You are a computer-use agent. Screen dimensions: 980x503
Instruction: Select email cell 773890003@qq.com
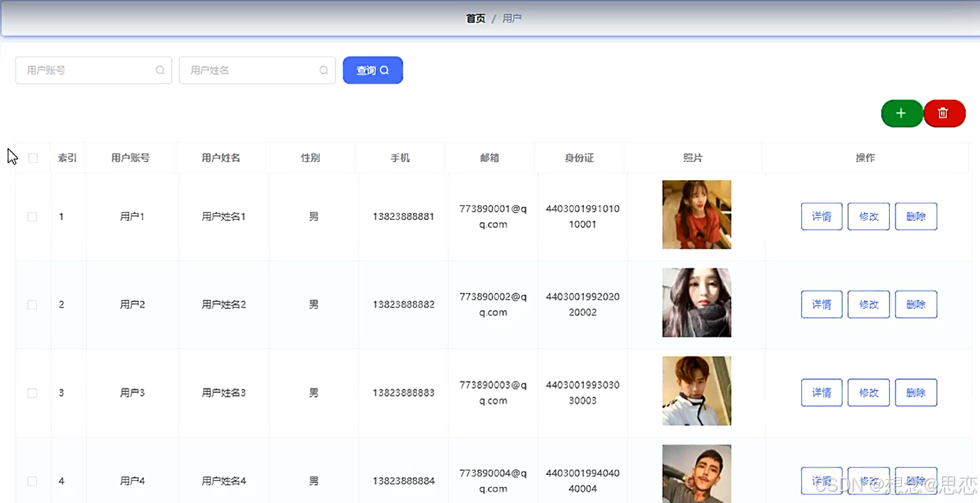click(493, 393)
